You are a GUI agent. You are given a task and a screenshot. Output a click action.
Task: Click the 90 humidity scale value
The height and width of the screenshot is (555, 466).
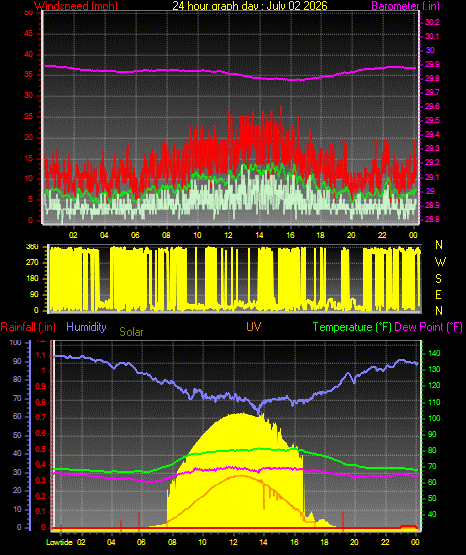click(x=17, y=361)
